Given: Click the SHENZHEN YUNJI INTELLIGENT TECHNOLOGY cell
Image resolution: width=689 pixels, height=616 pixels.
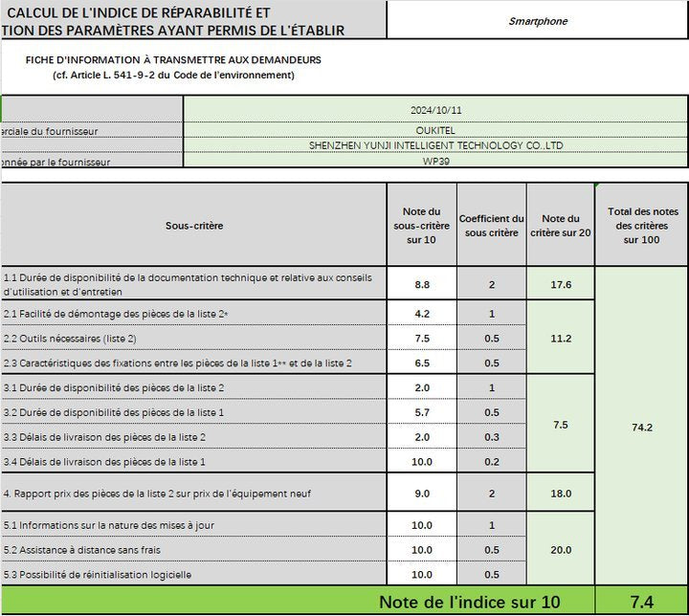Looking at the screenshot, I should pos(435,145).
